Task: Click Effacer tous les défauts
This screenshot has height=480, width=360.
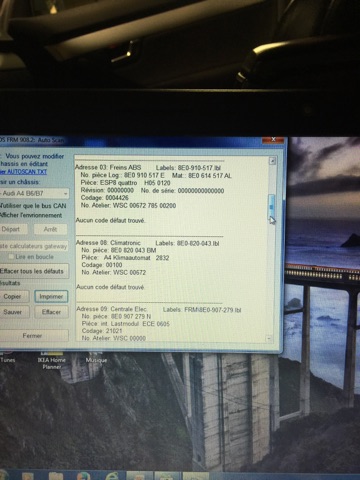Action: [34, 271]
